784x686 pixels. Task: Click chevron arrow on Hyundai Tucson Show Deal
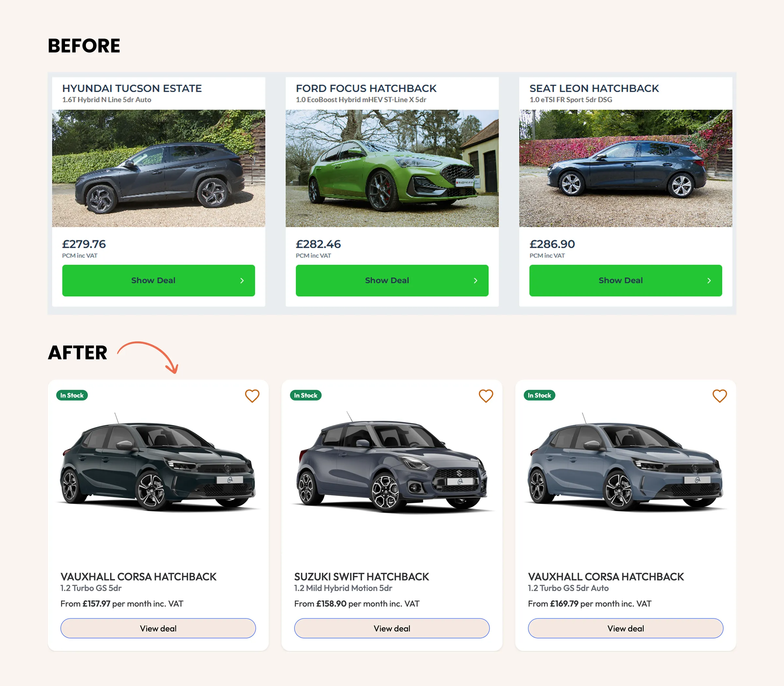pyautogui.click(x=242, y=281)
